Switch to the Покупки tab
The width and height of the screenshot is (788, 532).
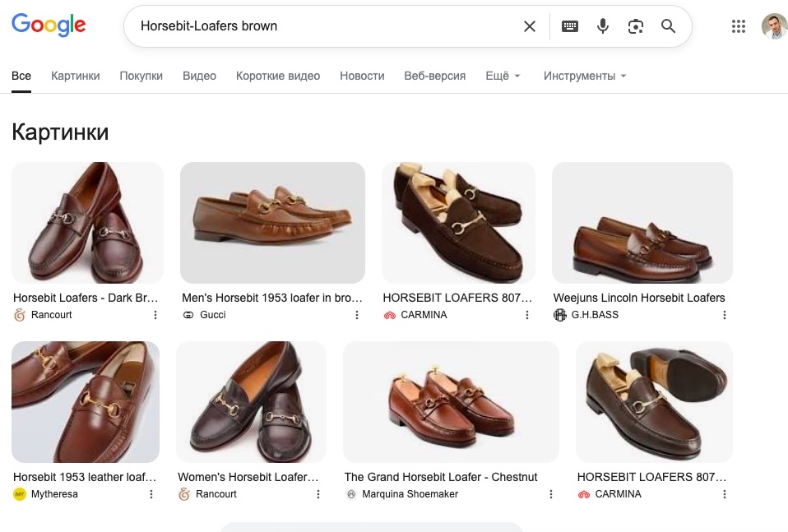tap(141, 76)
